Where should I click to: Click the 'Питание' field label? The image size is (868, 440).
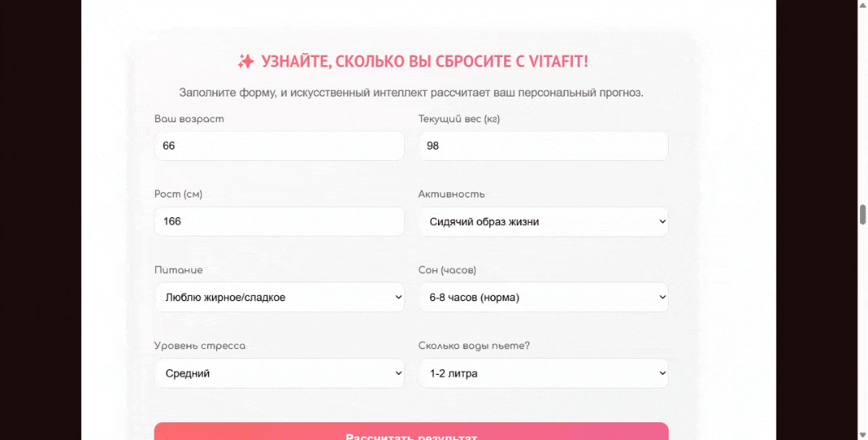[178, 270]
